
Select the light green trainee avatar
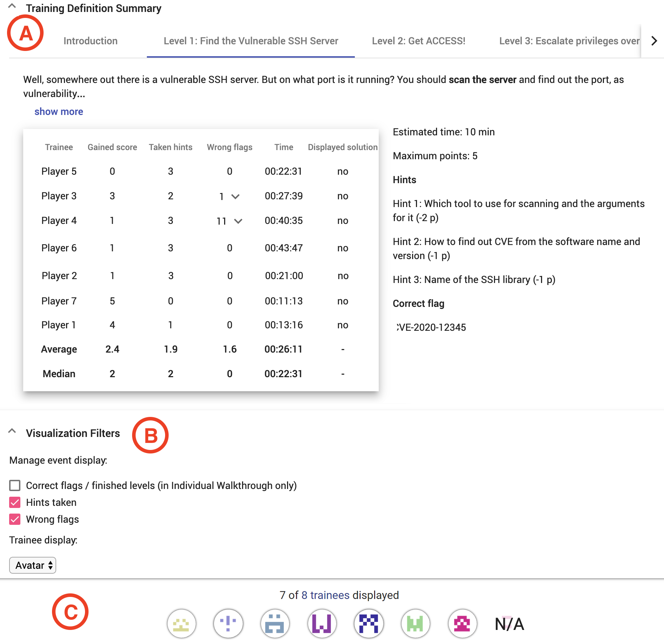(x=415, y=623)
